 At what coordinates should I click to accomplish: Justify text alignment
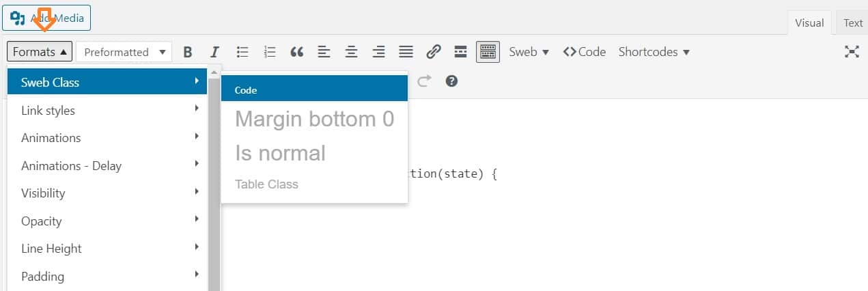(x=406, y=52)
